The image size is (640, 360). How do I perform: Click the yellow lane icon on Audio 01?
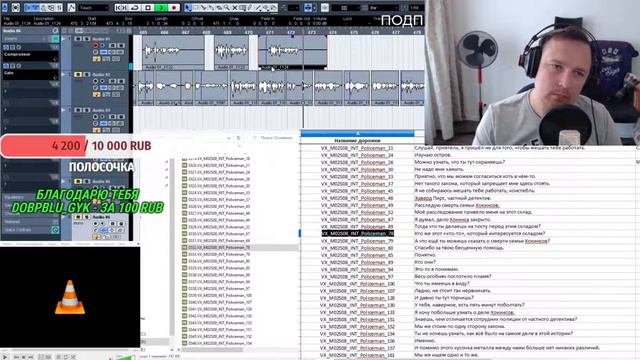tap(96, 59)
